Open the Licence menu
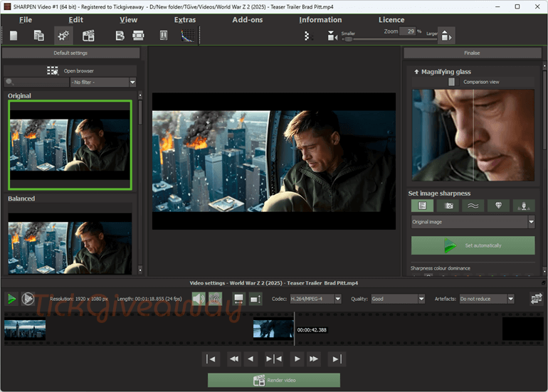Image resolution: width=548 pixels, height=392 pixels. click(391, 20)
